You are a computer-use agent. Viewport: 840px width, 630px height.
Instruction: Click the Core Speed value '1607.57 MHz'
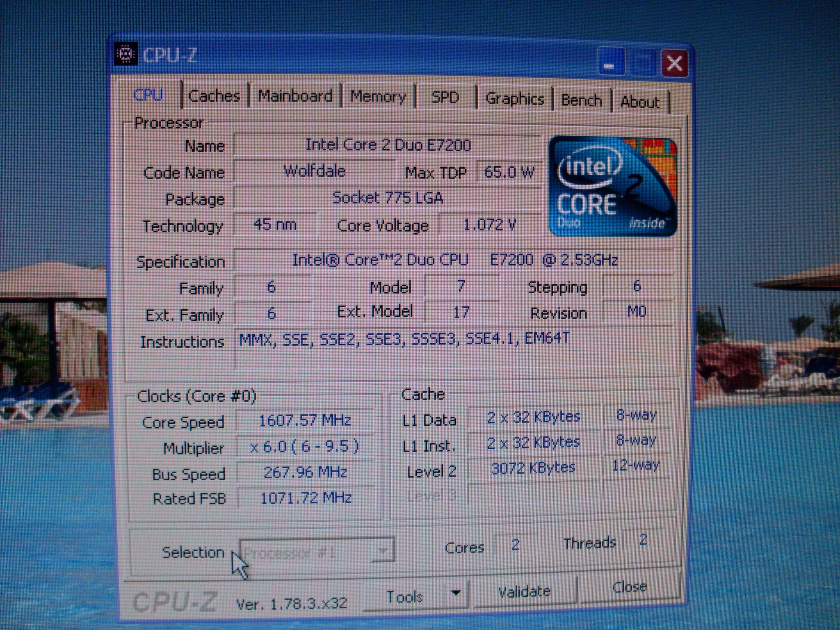[305, 420]
